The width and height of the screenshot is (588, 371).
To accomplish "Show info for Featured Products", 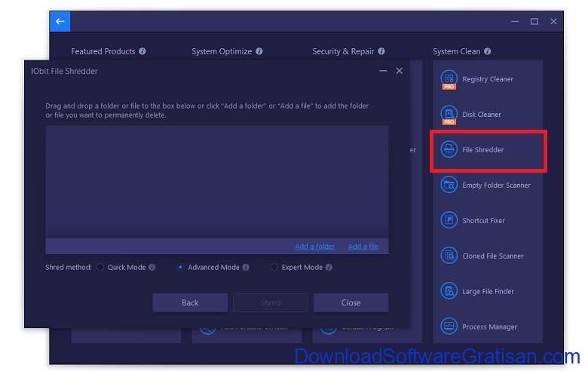I will (142, 51).
